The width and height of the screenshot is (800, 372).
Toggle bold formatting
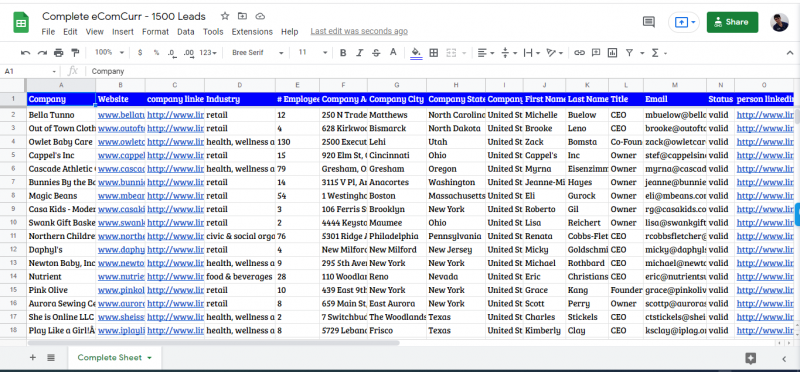(x=343, y=53)
